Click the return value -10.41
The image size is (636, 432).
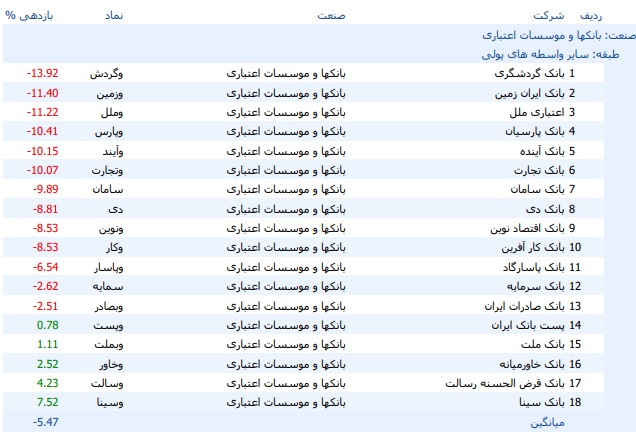pyautogui.click(x=43, y=131)
